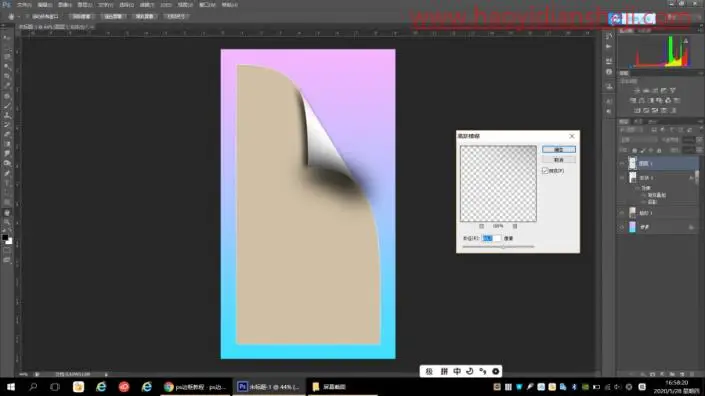The height and width of the screenshot is (396, 705).
Task: Open Photoshop from the taskbar
Action: coord(269,387)
